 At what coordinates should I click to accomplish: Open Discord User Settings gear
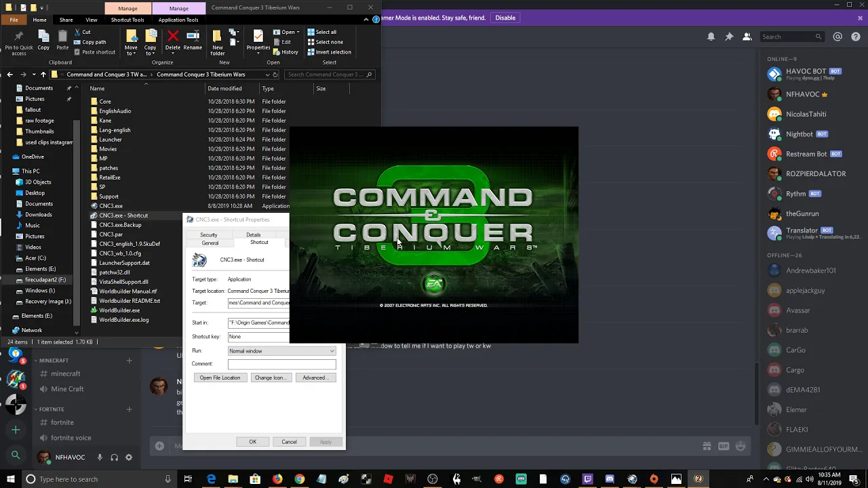(129, 457)
